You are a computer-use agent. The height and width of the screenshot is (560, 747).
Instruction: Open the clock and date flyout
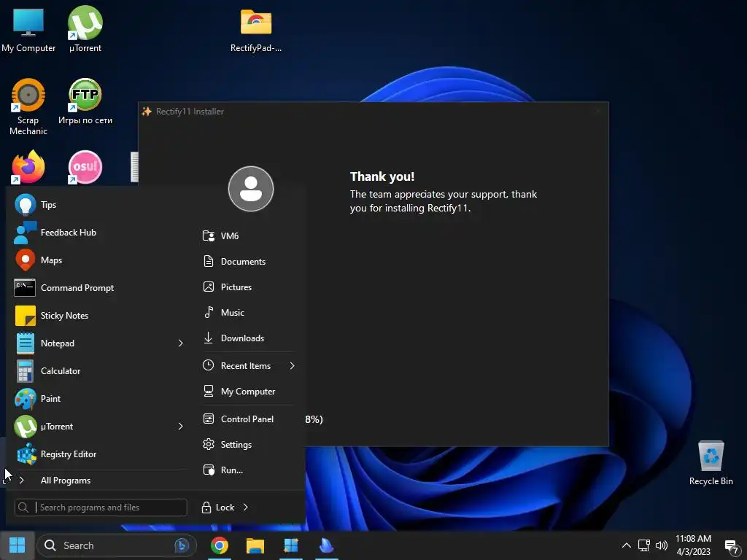click(693, 545)
